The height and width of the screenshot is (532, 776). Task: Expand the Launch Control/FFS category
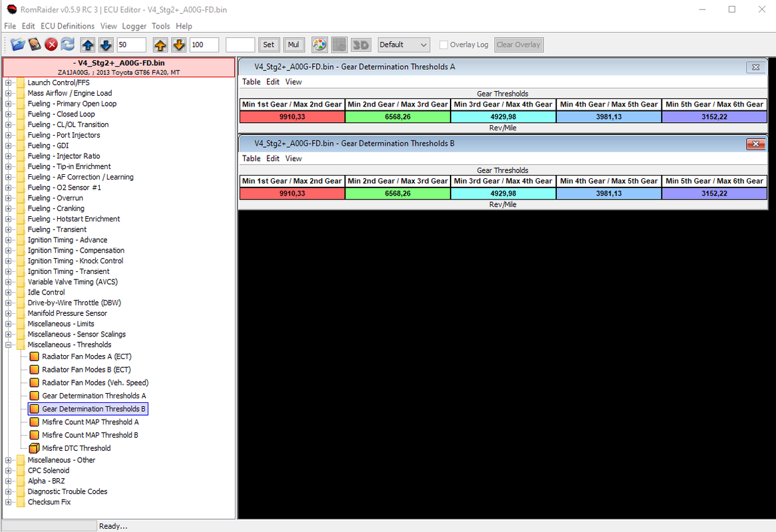tap(9, 82)
